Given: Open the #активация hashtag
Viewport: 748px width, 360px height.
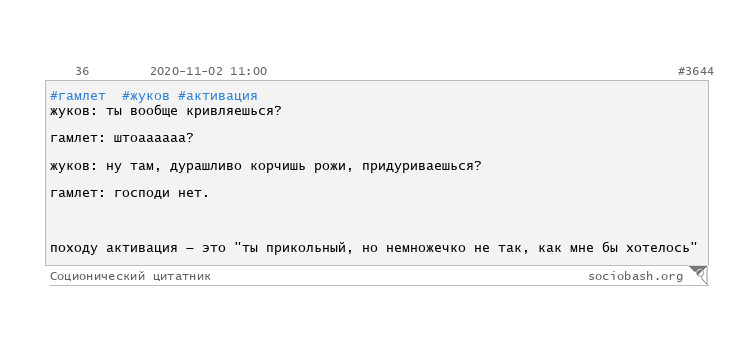Looking at the screenshot, I should (218, 96).
